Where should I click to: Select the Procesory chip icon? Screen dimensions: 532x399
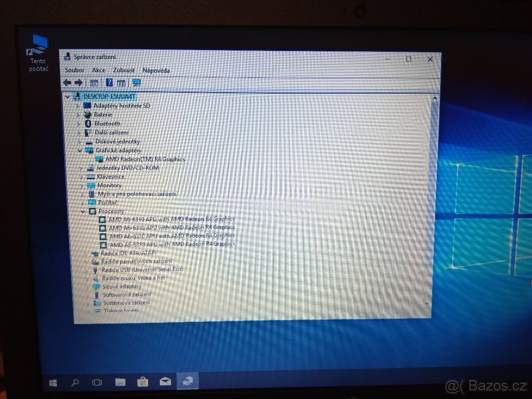tap(92, 211)
